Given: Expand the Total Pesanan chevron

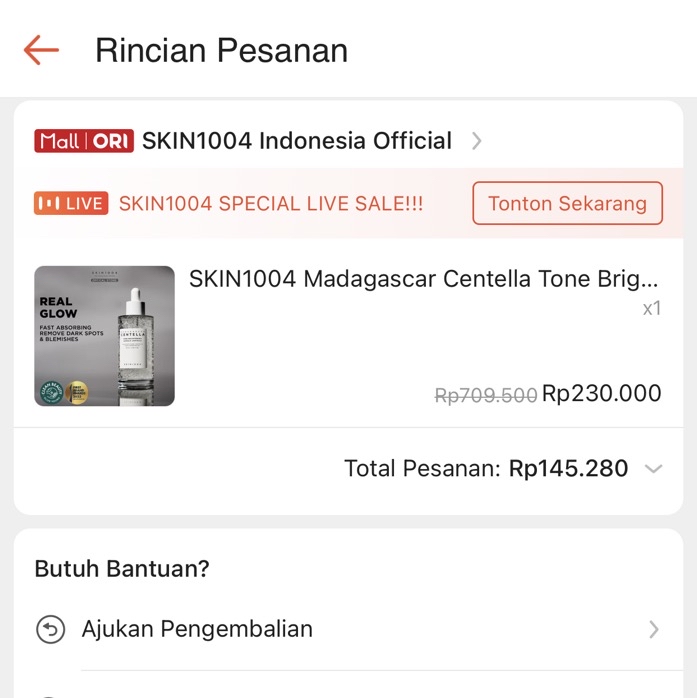Looking at the screenshot, I should coord(654,468).
